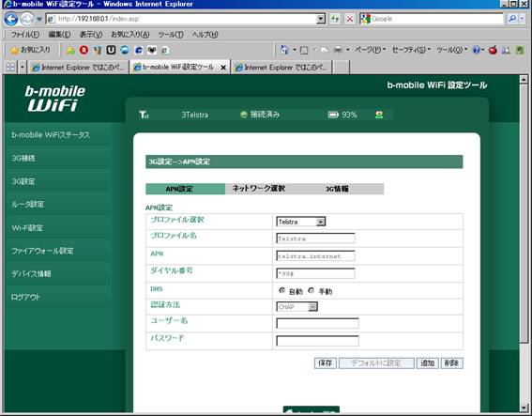The width and height of the screenshot is (532, 416).
Task: Open the プロファイル選択 Telstra dropdown
Action: click(x=301, y=222)
